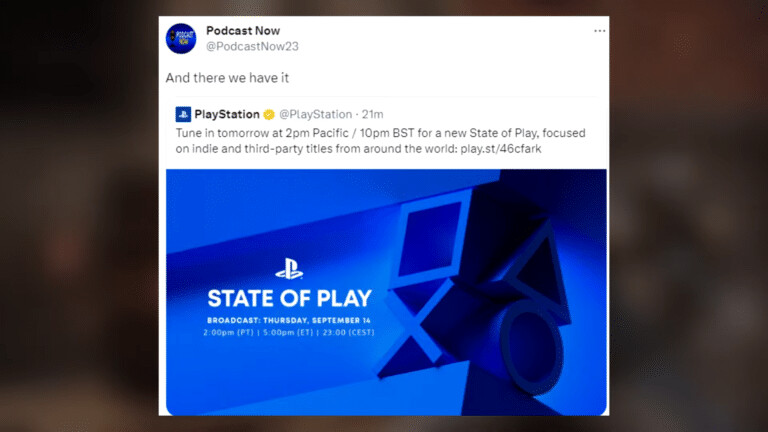Screen dimensions: 768x432
Task: Follow the play.st/46cfark link
Action: (x=501, y=149)
